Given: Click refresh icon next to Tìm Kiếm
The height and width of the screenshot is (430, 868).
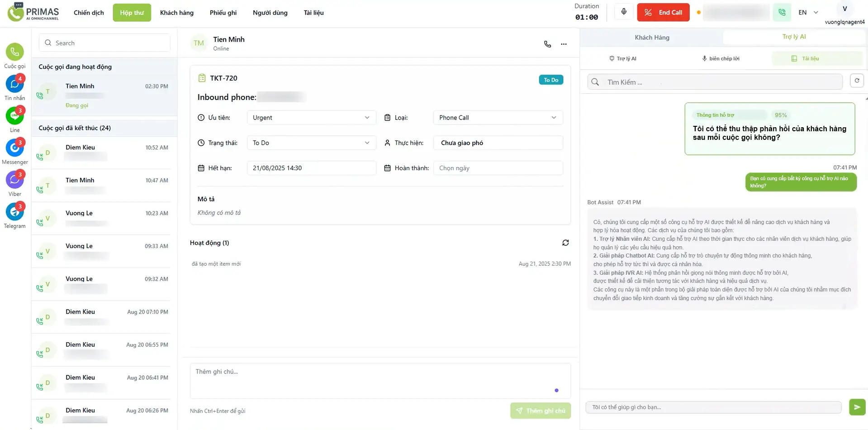Looking at the screenshot, I should tap(857, 81).
